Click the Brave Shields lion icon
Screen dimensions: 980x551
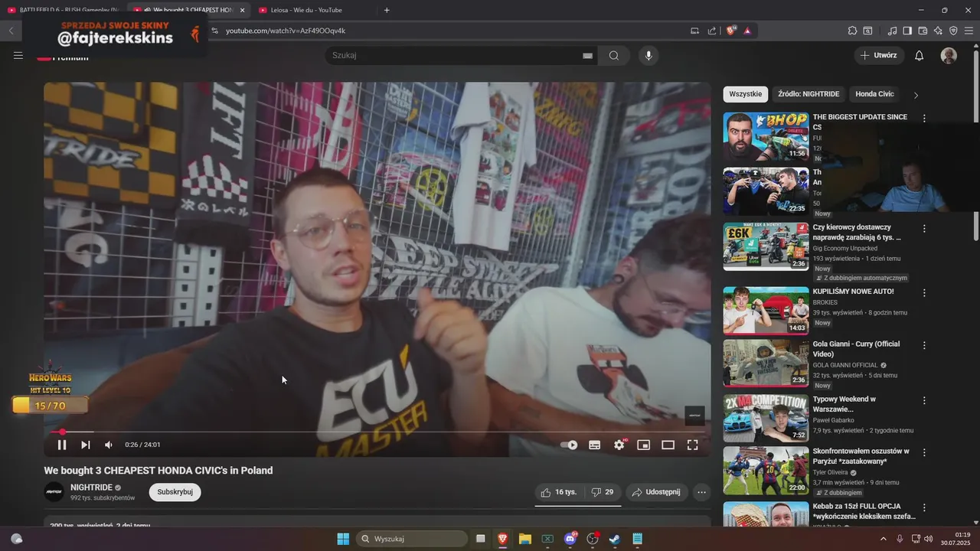(x=731, y=31)
